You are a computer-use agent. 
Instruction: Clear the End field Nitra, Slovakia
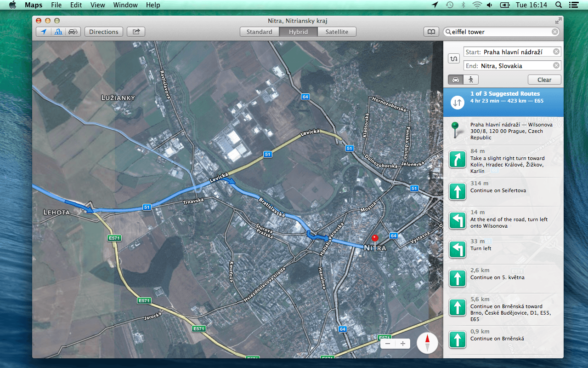[556, 65]
